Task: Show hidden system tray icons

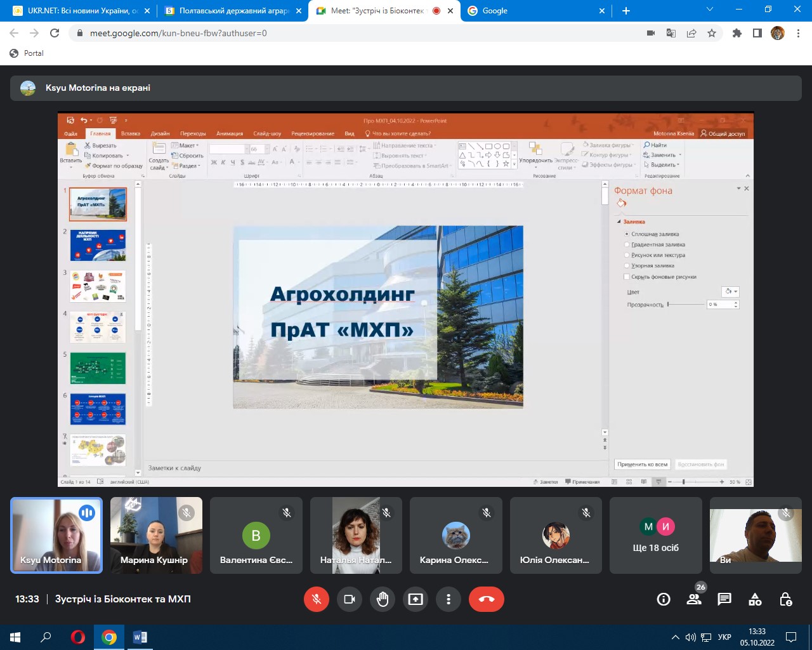Action: point(675,637)
